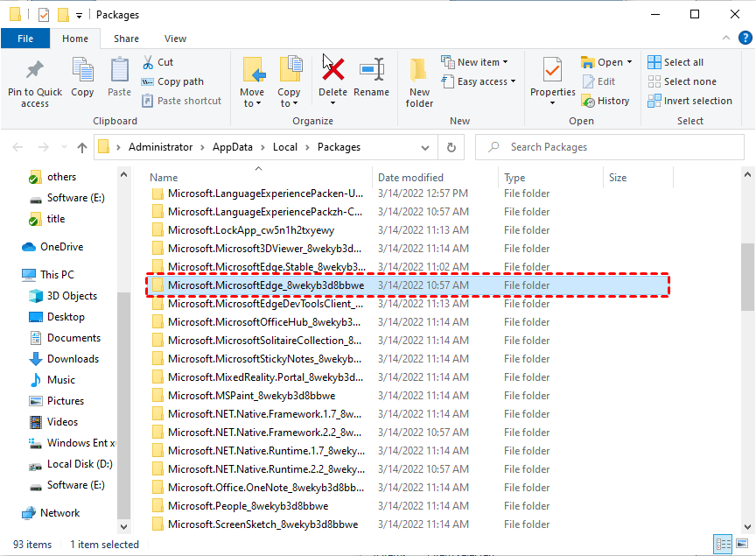Click Paste shortcut in the ribbon

[181, 101]
